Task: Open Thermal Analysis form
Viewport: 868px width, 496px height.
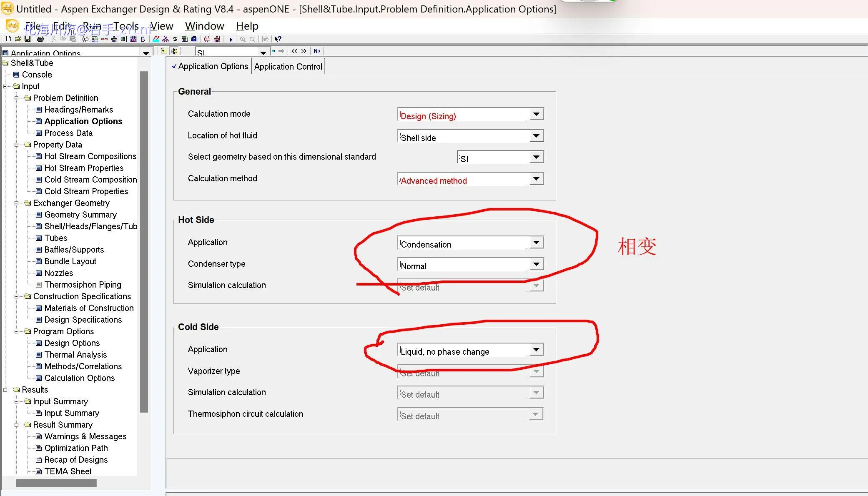Action: 75,355
